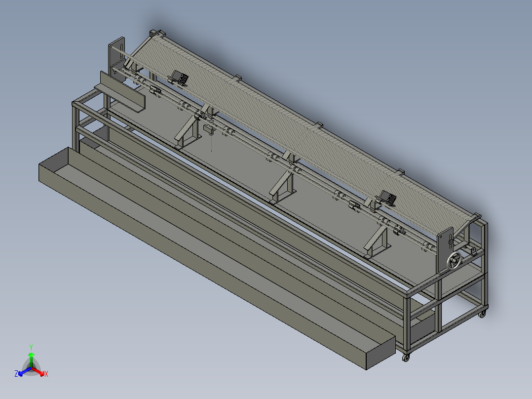Select the caster wheel at the far right frame corner
The width and height of the screenshot is (532, 399).
[482, 314]
